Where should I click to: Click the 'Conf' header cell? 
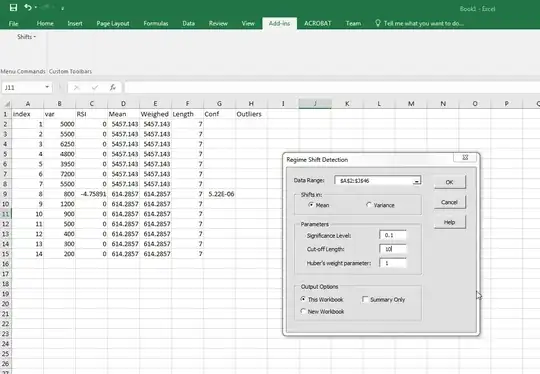tap(219, 114)
